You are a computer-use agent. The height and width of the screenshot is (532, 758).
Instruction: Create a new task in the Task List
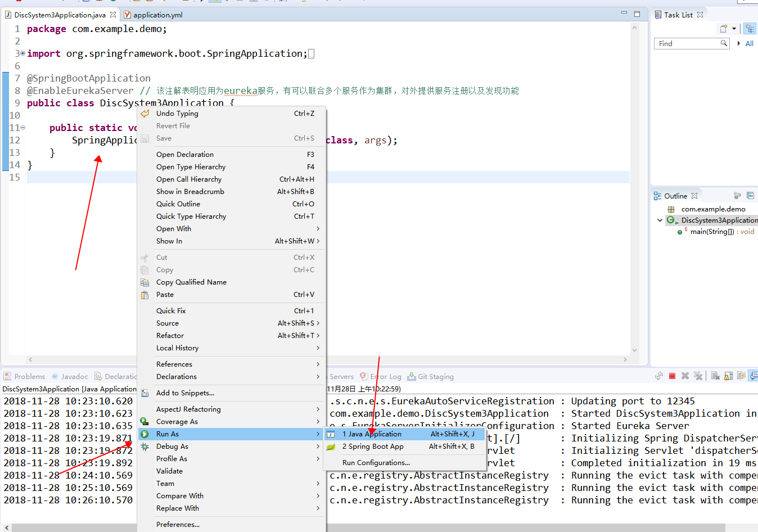coord(724,28)
